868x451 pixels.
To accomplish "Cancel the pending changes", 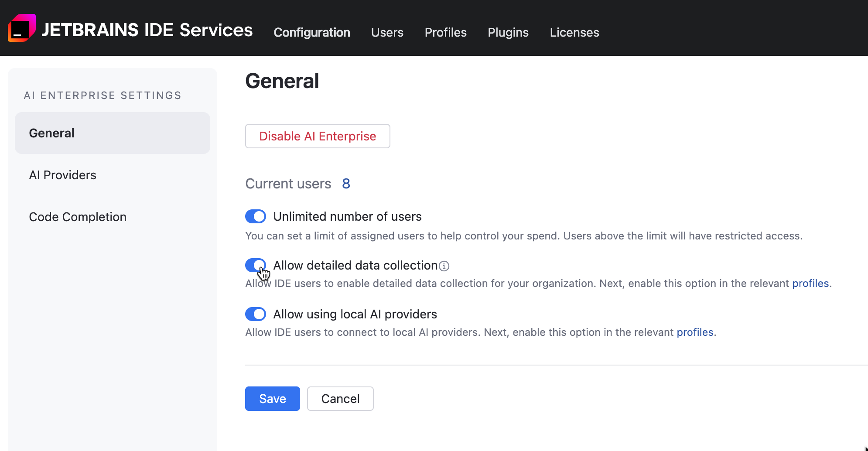I will [x=340, y=398].
